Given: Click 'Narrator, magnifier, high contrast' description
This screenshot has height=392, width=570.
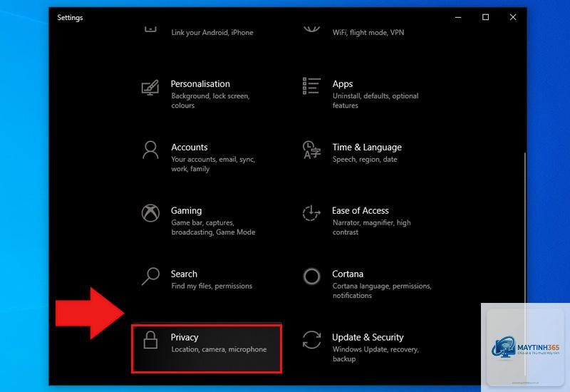Looking at the screenshot, I should (371, 227).
